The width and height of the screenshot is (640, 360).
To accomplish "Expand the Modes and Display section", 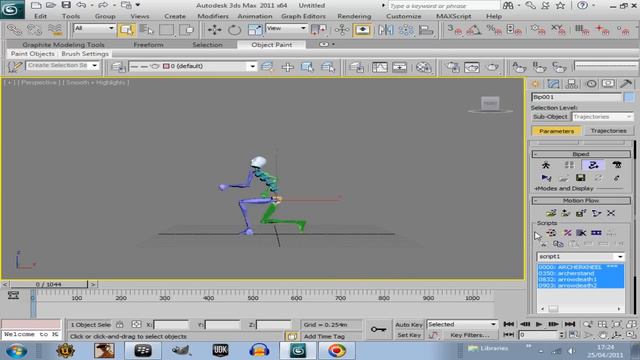I will point(564,189).
